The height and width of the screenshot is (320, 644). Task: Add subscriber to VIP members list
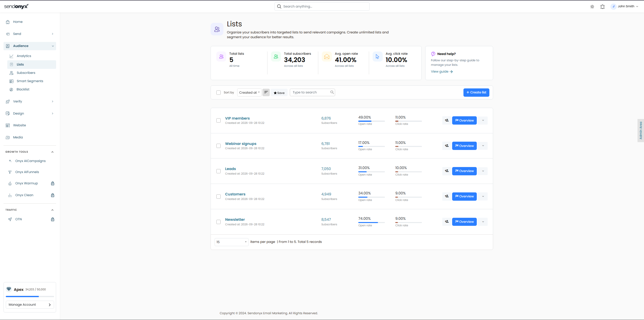[x=447, y=120]
